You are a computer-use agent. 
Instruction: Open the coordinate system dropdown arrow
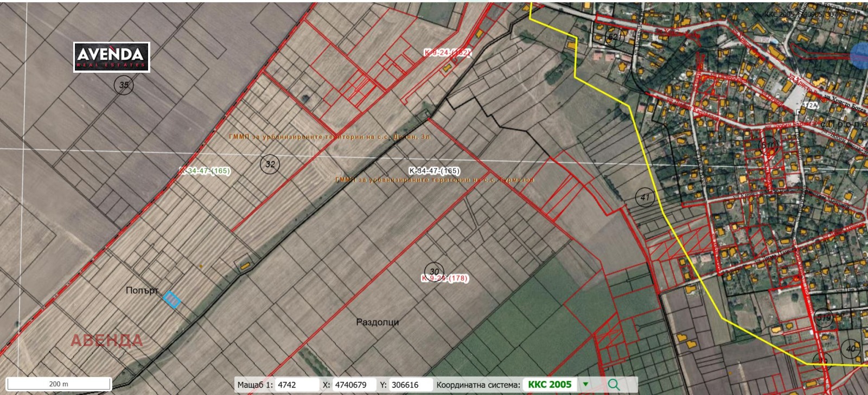[x=585, y=384]
